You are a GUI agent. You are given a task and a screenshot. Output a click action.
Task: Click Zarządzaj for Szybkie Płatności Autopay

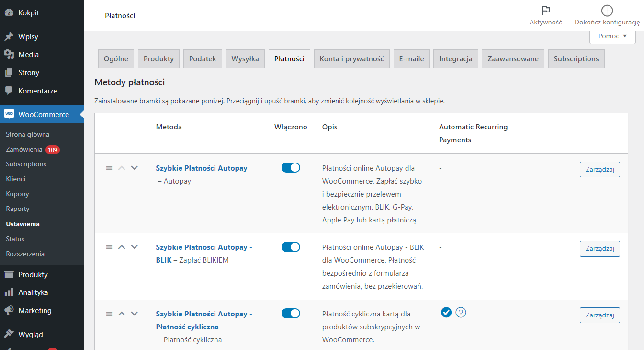600,169
